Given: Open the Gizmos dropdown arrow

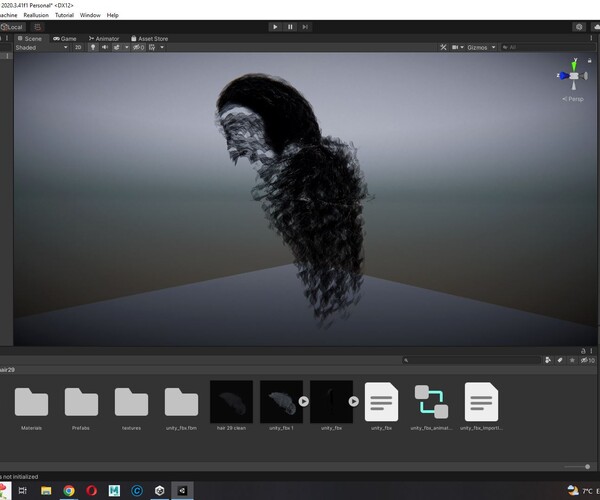Looking at the screenshot, I should [494, 47].
